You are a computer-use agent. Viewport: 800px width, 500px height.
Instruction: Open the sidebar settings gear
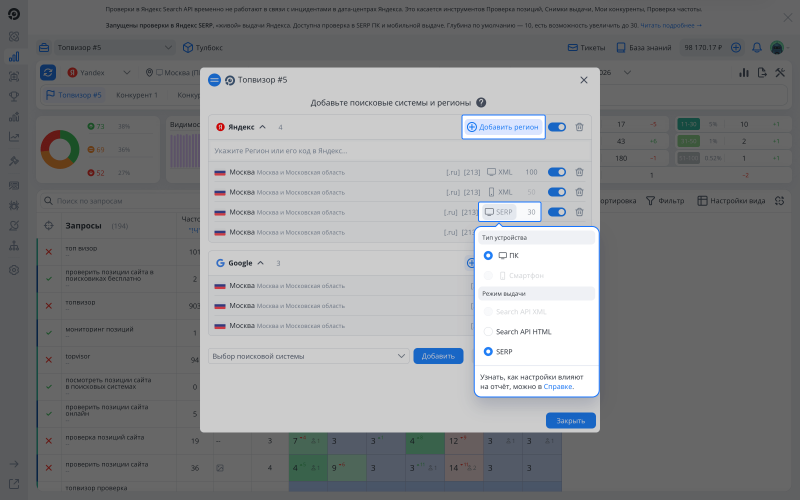(x=14, y=270)
